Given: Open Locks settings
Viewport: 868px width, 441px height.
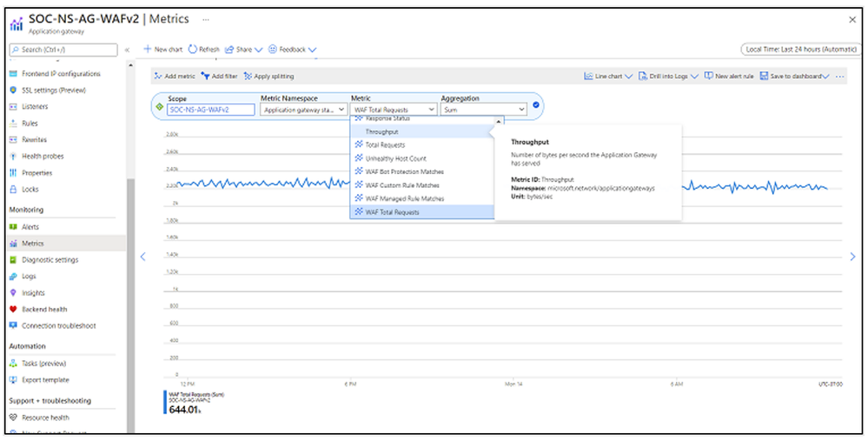Looking at the screenshot, I should point(30,190).
